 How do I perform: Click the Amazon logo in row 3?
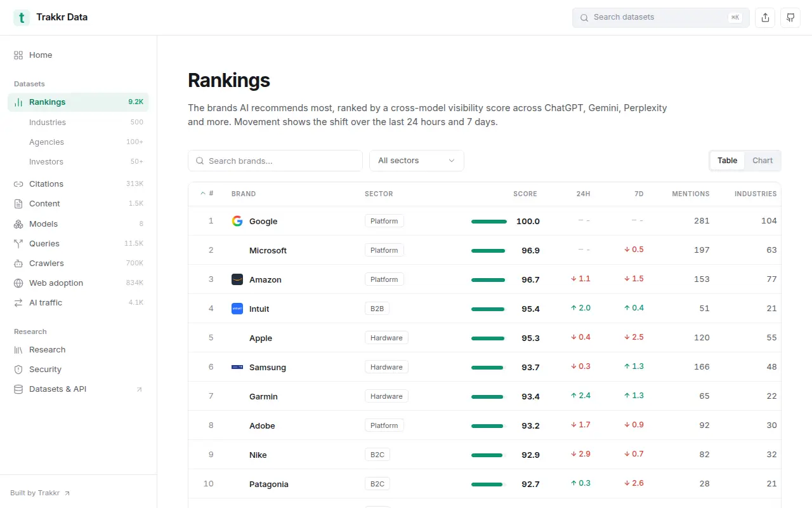tap(237, 279)
